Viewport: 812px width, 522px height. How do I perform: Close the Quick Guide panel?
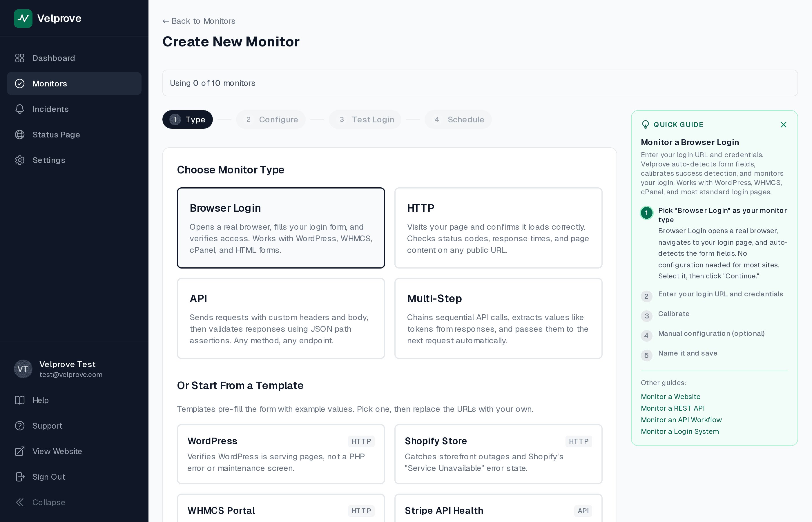(x=784, y=125)
